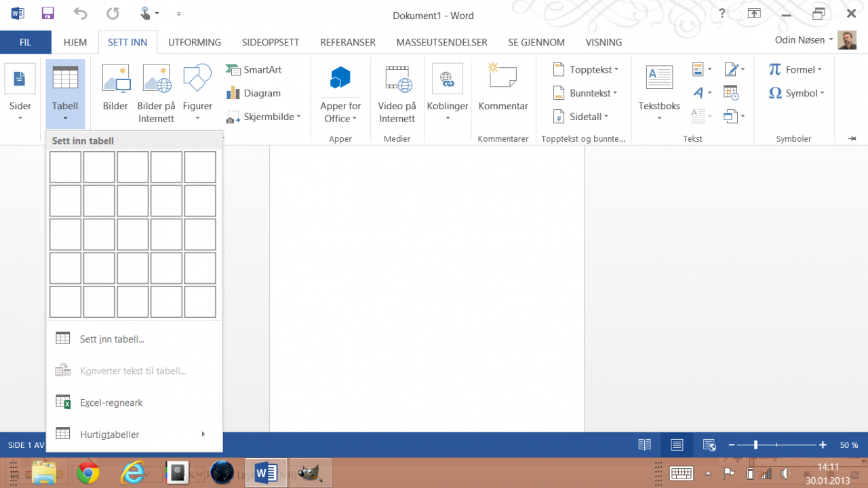Expand the Sider button
This screenshot has height=488, width=868.
coord(20,94)
